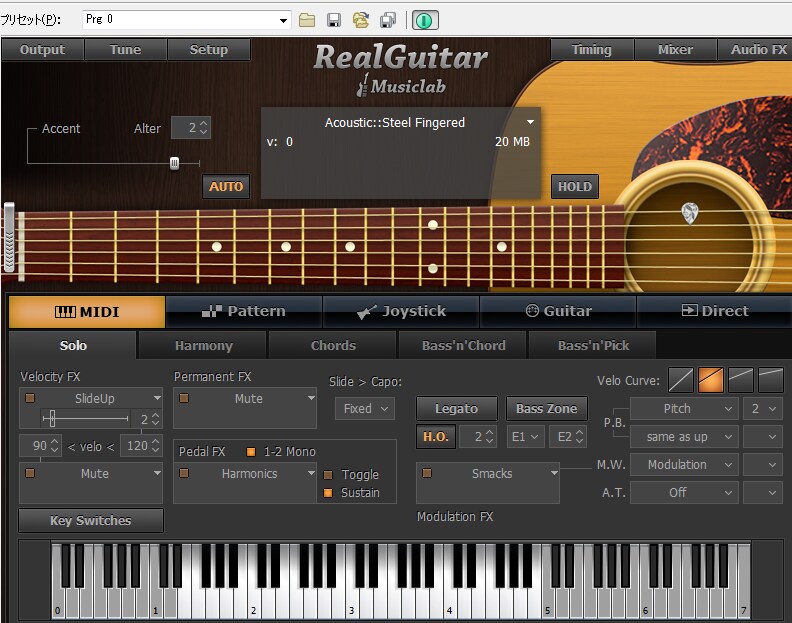792x623 pixels.
Task: Open the pitch bend range 2 dropdown
Action: pos(763,408)
